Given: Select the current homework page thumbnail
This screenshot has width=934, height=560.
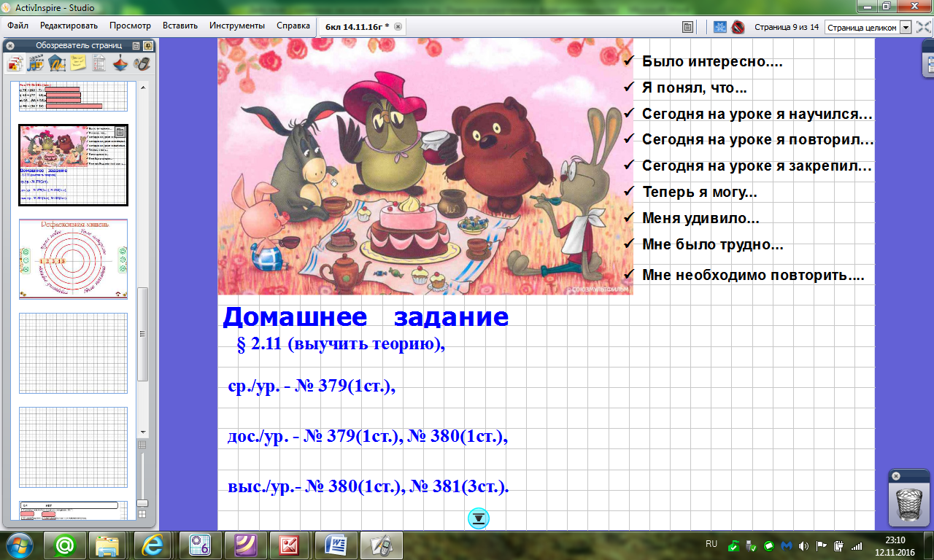Looking at the screenshot, I should pos(73,166).
